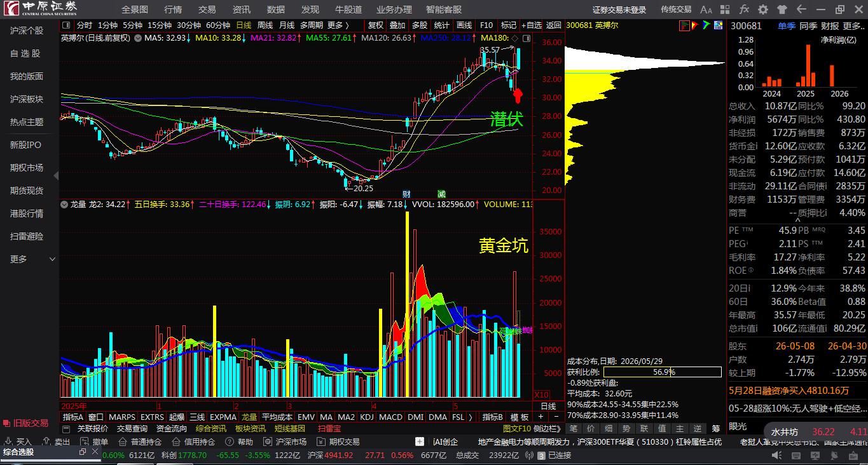Click the arrow after FSL indicator tab
This screenshot has height=465, width=868.
coord(471,417)
